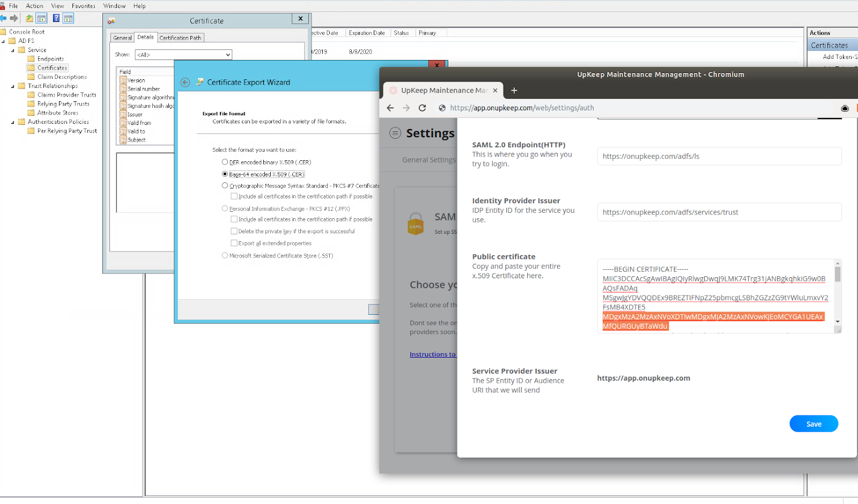858x504 pixels.
Task: Check Export all extended properties
Action: tap(234, 243)
